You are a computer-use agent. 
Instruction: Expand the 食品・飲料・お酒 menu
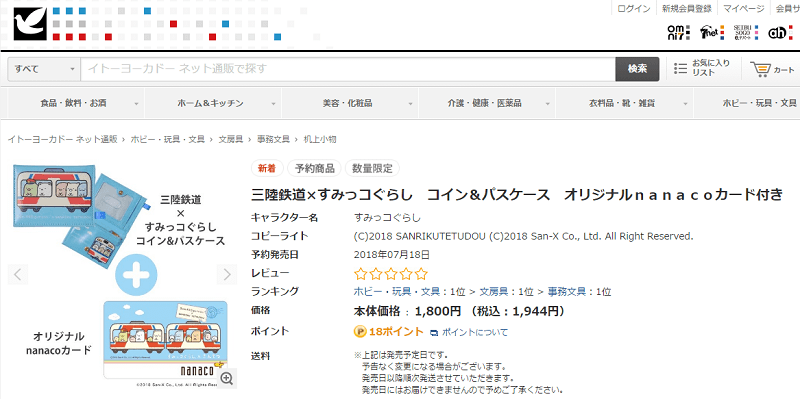pos(76,104)
